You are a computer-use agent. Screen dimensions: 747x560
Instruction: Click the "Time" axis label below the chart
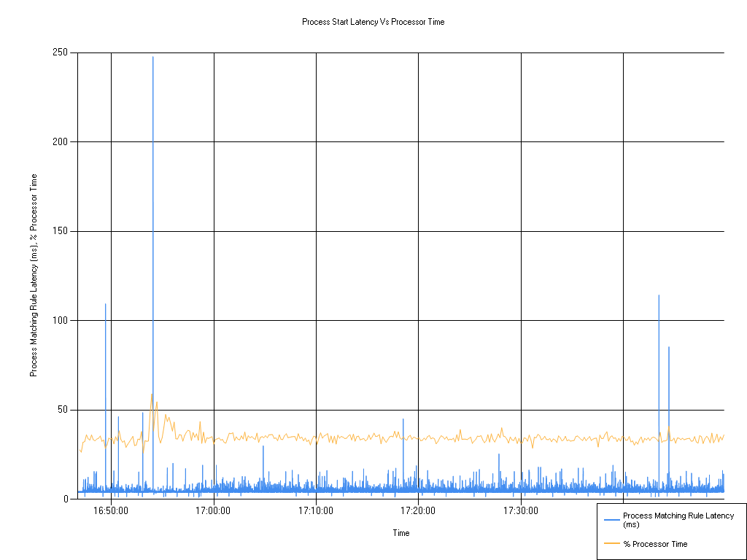pyautogui.click(x=400, y=533)
